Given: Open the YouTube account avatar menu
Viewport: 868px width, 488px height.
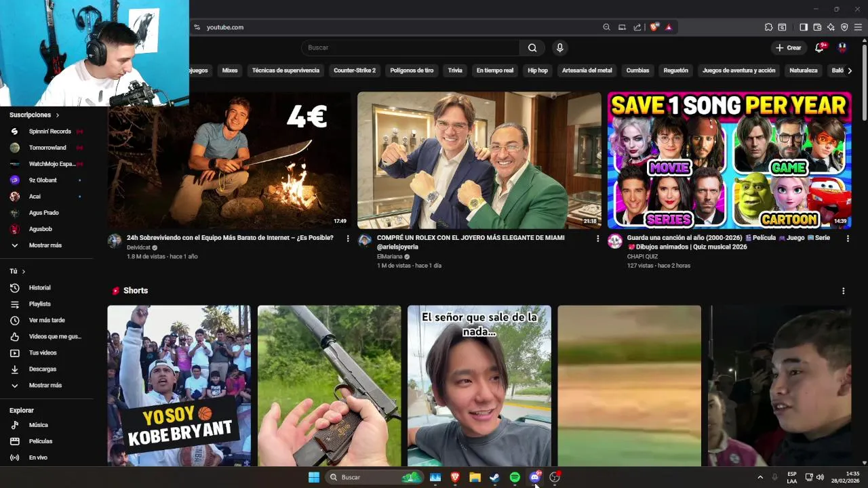Looking at the screenshot, I should click(842, 47).
